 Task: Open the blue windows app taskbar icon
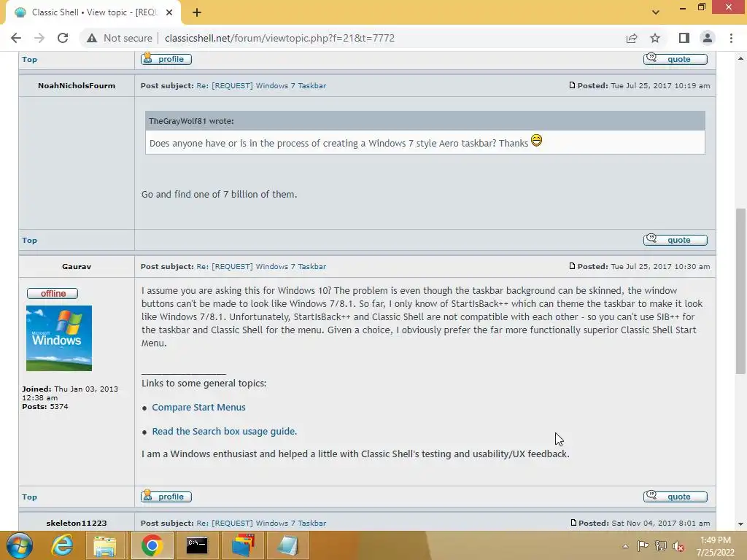click(x=243, y=545)
